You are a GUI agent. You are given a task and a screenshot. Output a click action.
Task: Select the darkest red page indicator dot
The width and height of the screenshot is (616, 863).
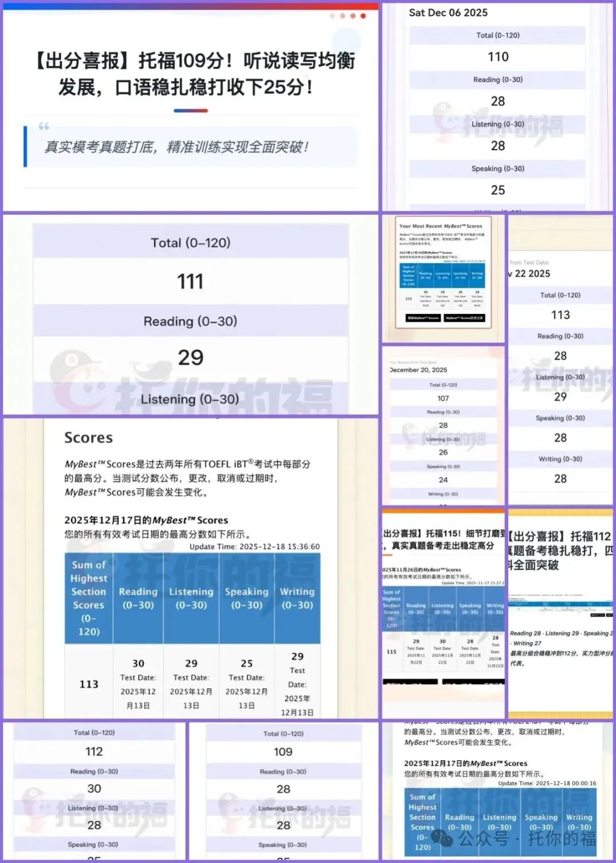(x=363, y=15)
